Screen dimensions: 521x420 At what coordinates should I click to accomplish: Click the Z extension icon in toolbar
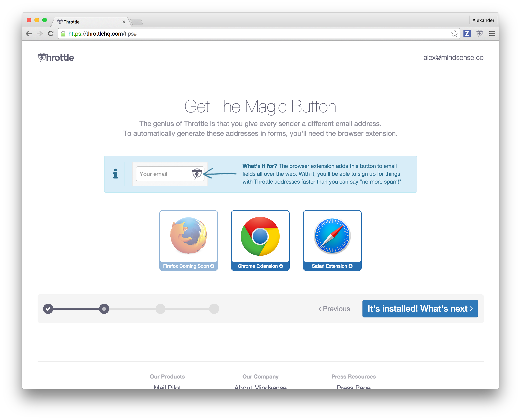pos(467,33)
